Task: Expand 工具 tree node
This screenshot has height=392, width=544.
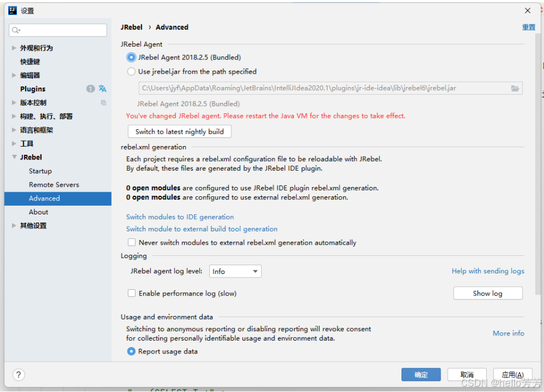Action: click(14, 143)
